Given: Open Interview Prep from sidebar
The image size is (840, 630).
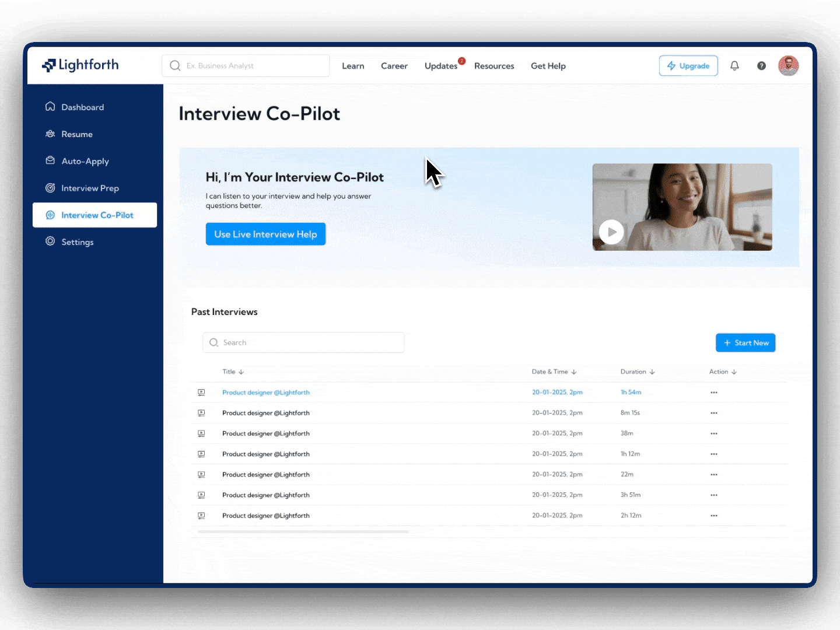Looking at the screenshot, I should [90, 188].
